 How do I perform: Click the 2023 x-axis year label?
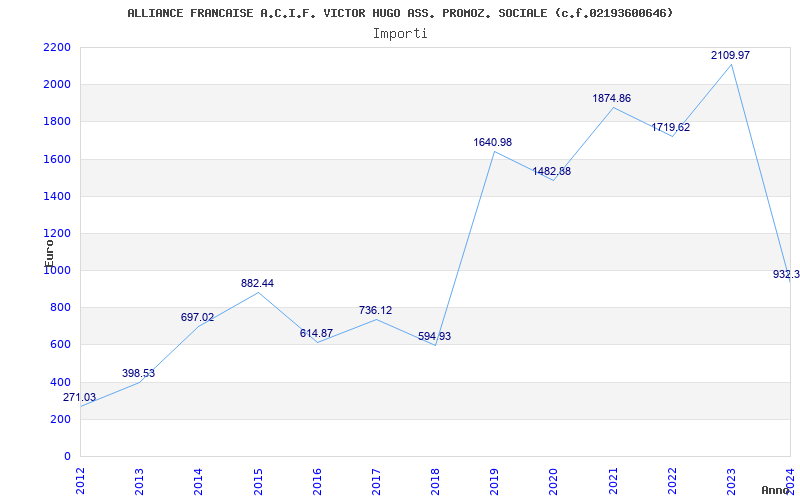click(x=732, y=481)
